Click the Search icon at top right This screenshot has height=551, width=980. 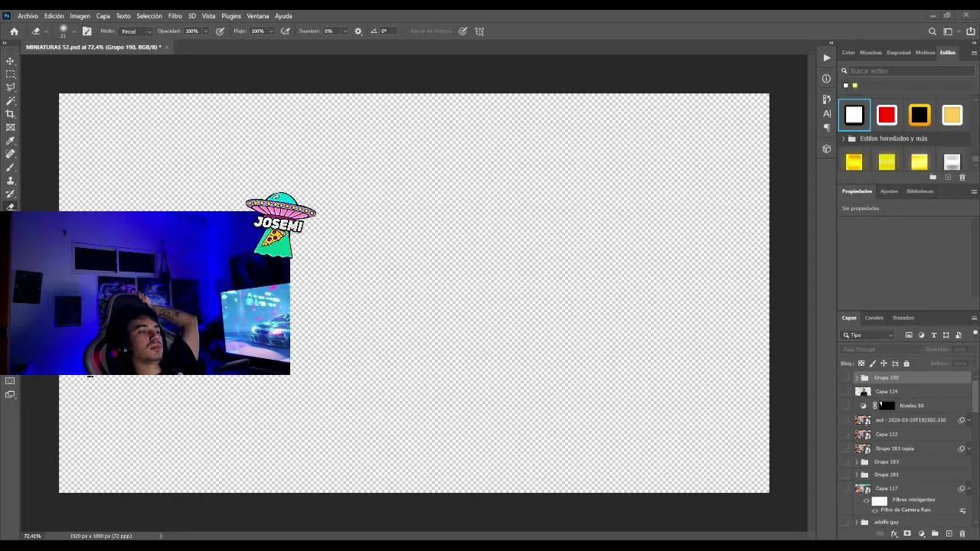(932, 31)
